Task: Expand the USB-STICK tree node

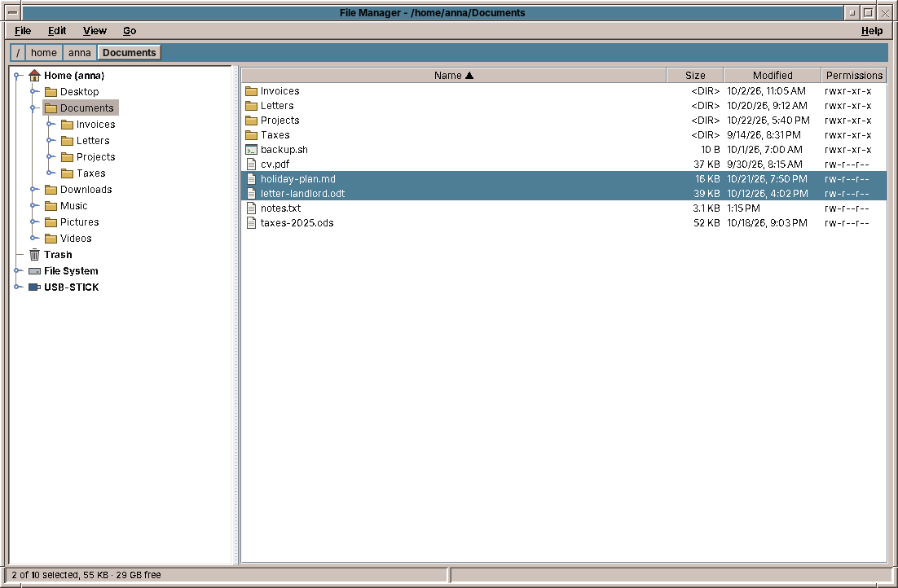Action: tap(18, 287)
